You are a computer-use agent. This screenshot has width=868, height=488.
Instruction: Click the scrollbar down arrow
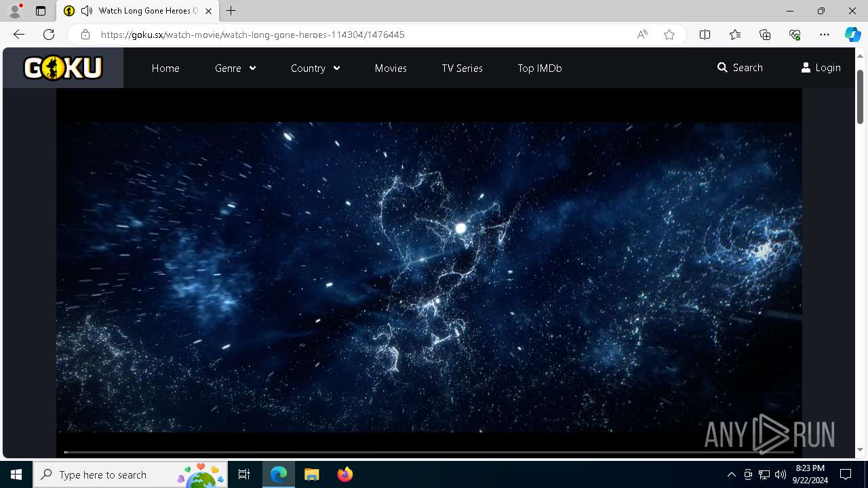coord(860,449)
